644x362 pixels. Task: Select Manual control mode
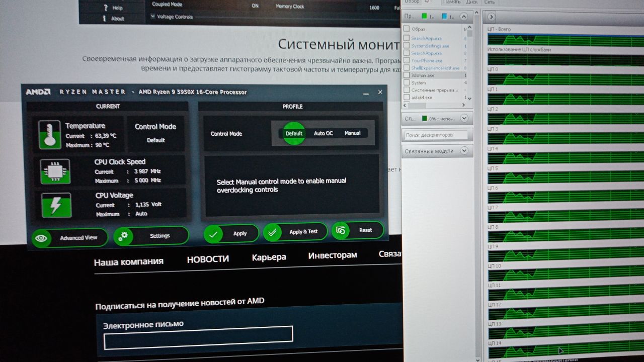[352, 133]
